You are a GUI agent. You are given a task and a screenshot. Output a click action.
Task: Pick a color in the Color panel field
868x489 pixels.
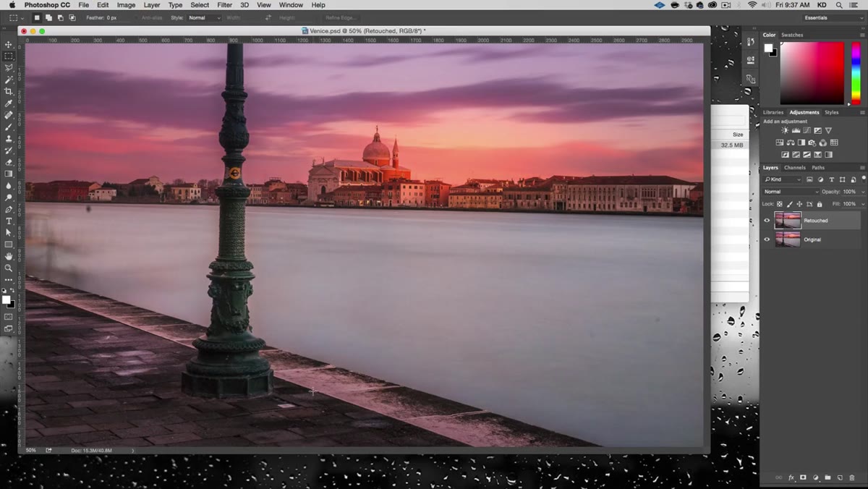point(812,73)
